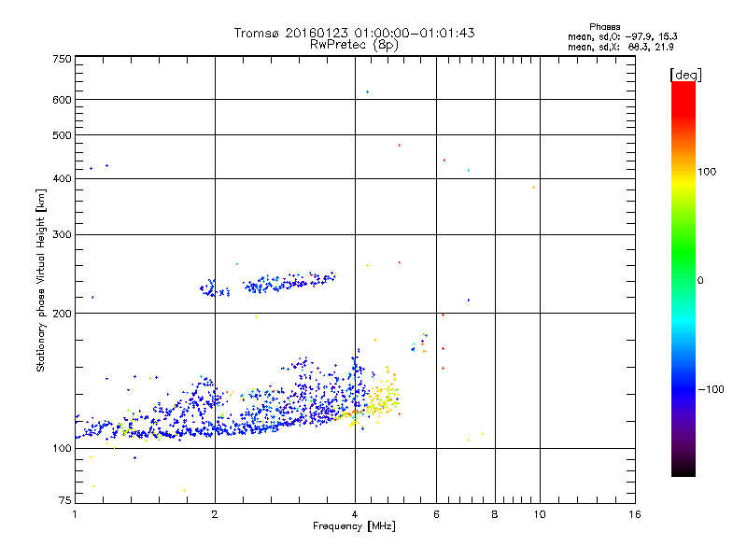
Task: Click the x-axis tick label '8'
Action: tap(495, 514)
